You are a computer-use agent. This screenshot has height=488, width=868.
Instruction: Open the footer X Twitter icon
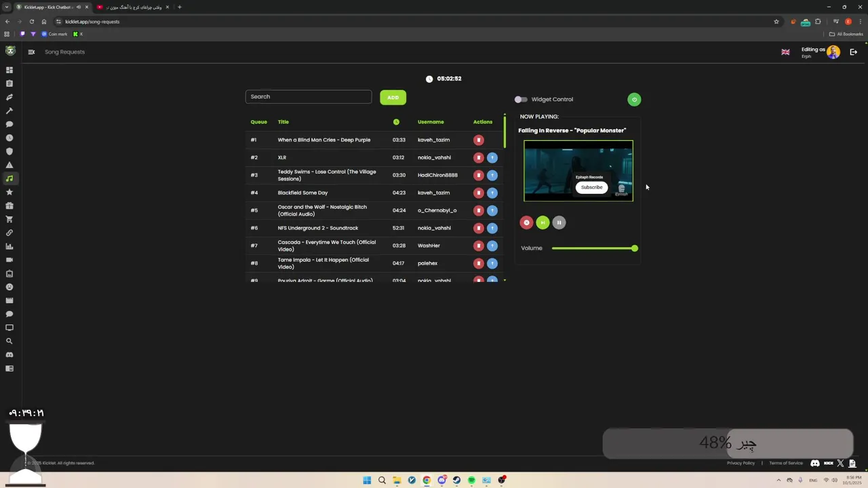[841, 463]
